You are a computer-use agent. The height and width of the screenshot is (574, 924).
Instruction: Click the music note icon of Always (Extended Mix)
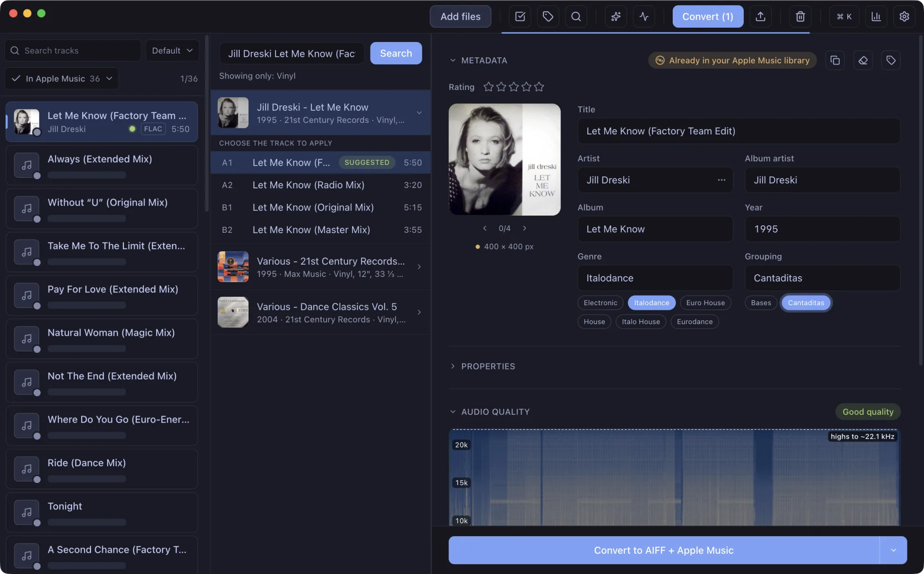(x=27, y=165)
